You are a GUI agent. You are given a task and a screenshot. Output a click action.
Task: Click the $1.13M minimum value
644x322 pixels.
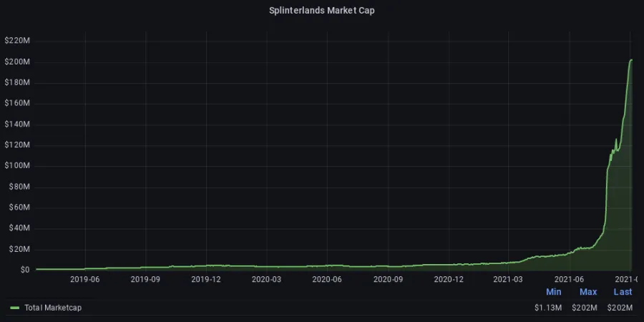[x=548, y=308]
